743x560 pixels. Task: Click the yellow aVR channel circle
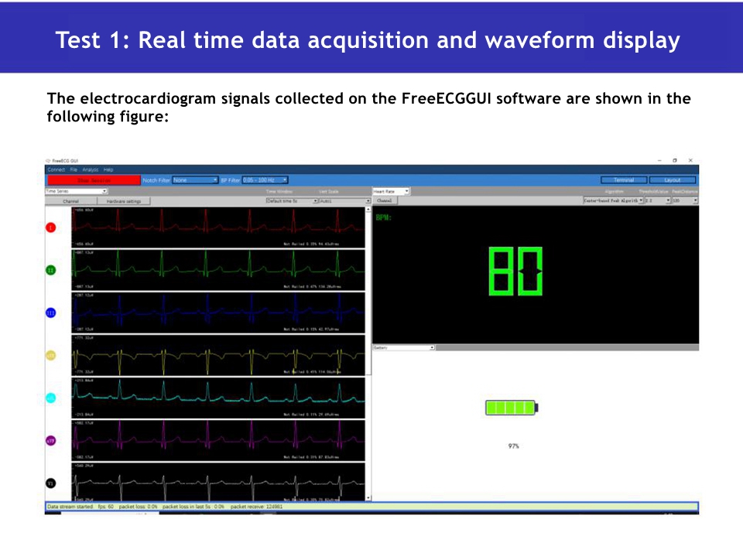point(51,355)
